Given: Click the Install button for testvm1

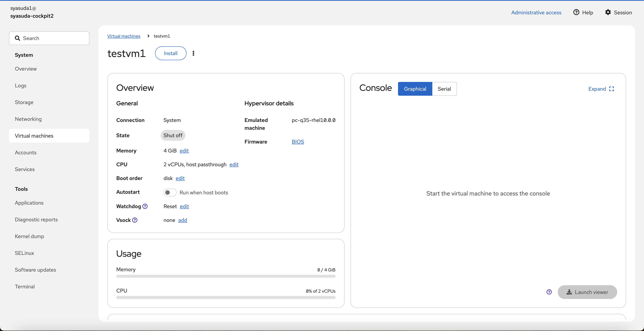Looking at the screenshot, I should click(x=171, y=53).
